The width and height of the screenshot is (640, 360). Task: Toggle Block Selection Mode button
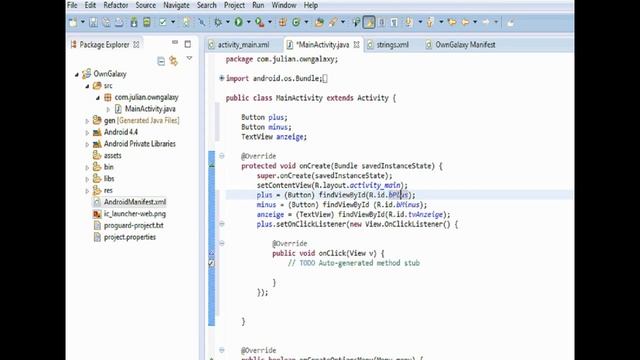[382, 22]
